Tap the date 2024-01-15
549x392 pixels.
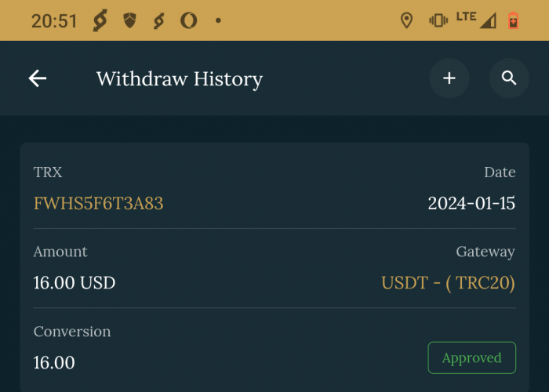click(471, 204)
